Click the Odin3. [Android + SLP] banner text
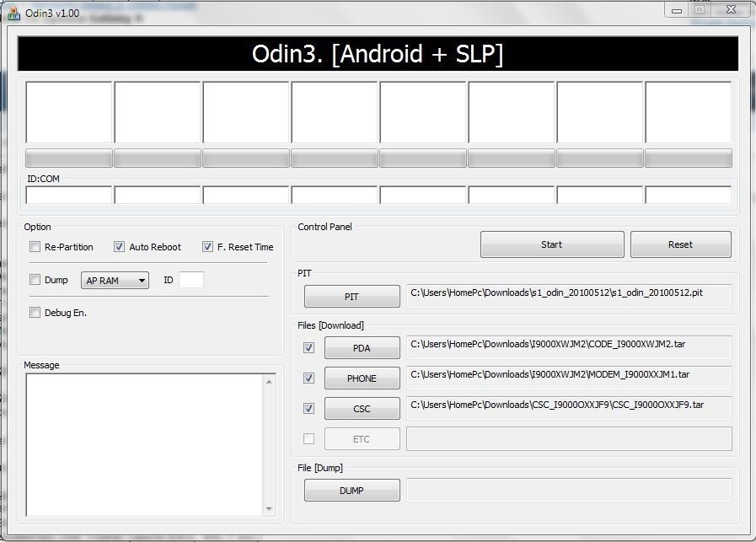Screen dimensions: 756x542 click(x=378, y=53)
